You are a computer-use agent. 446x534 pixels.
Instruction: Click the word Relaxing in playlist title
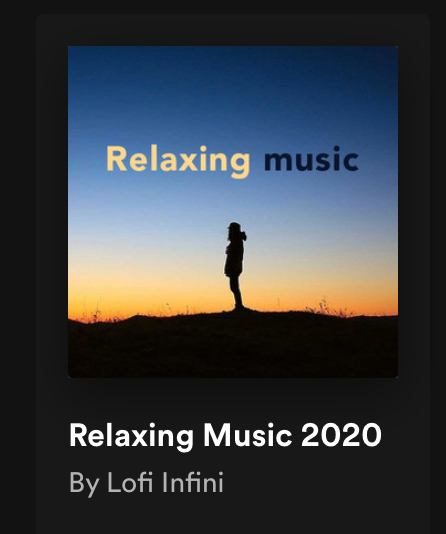131,437
